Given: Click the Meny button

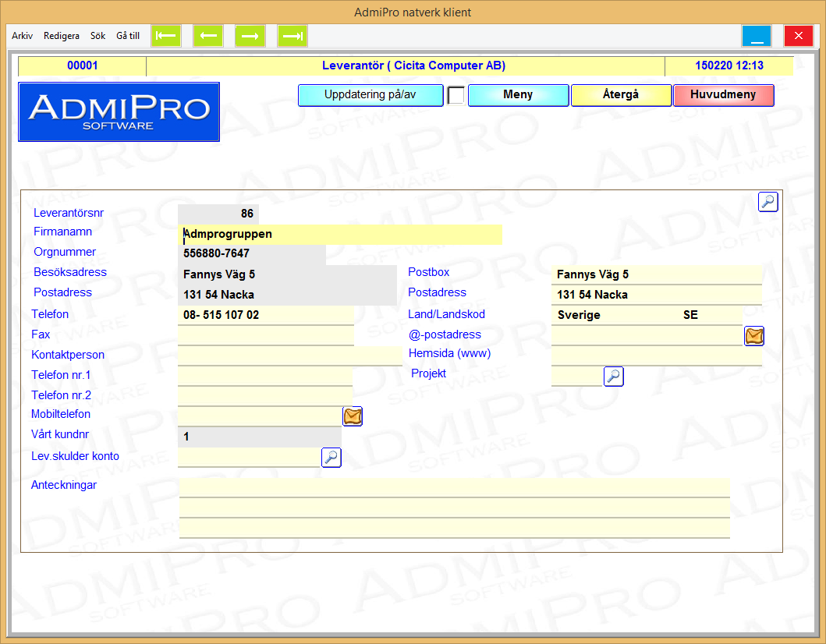Looking at the screenshot, I should [518, 95].
